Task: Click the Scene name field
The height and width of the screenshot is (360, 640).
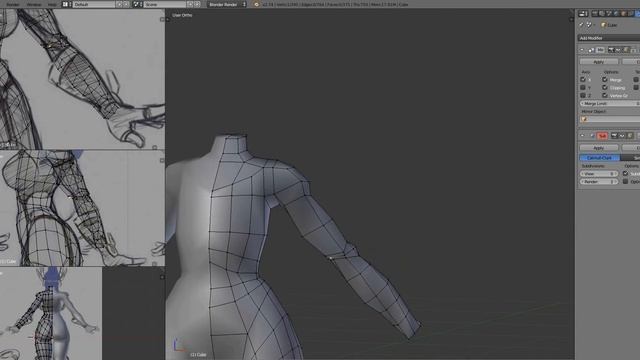Action: tap(164, 4)
